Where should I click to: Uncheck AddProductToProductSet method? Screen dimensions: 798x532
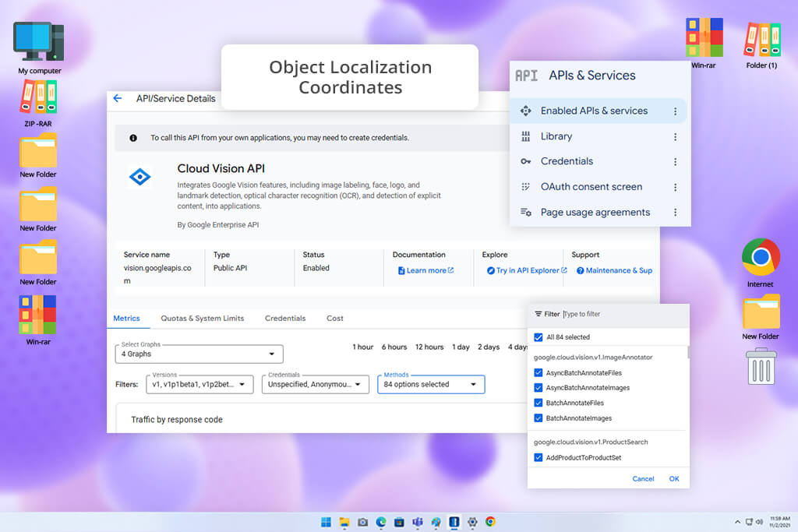[x=538, y=458]
